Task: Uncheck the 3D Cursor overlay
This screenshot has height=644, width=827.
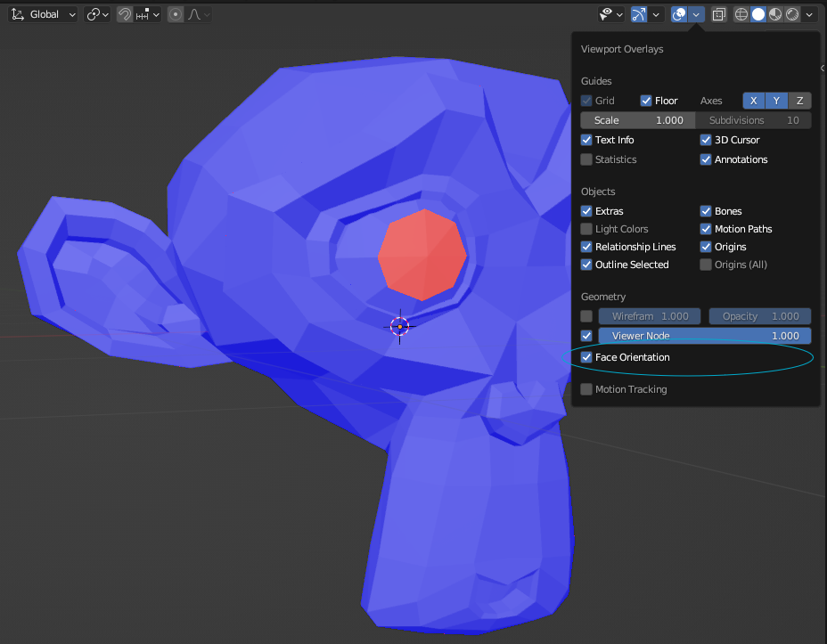Action: coord(706,140)
